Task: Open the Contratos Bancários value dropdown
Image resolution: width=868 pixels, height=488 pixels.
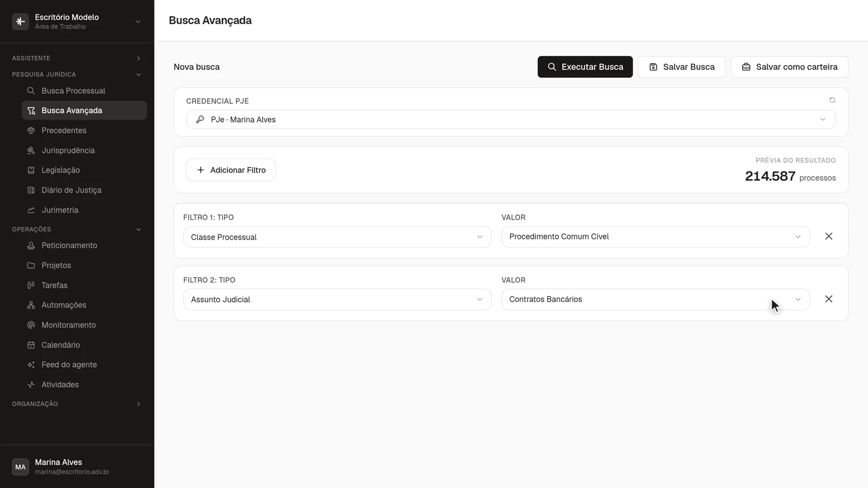Action: click(x=655, y=299)
